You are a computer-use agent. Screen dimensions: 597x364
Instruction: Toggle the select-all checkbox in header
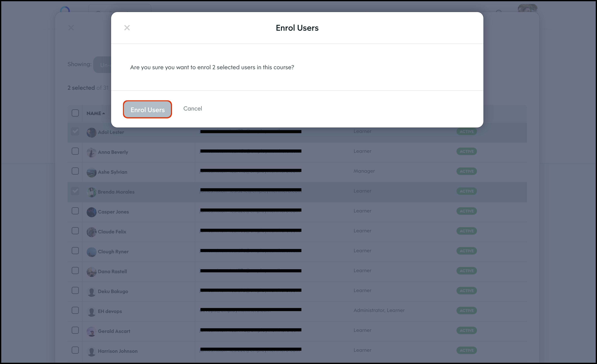pos(75,113)
